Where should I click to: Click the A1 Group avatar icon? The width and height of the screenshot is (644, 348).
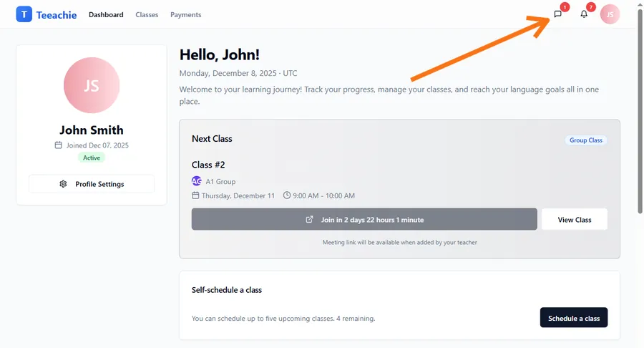(197, 181)
